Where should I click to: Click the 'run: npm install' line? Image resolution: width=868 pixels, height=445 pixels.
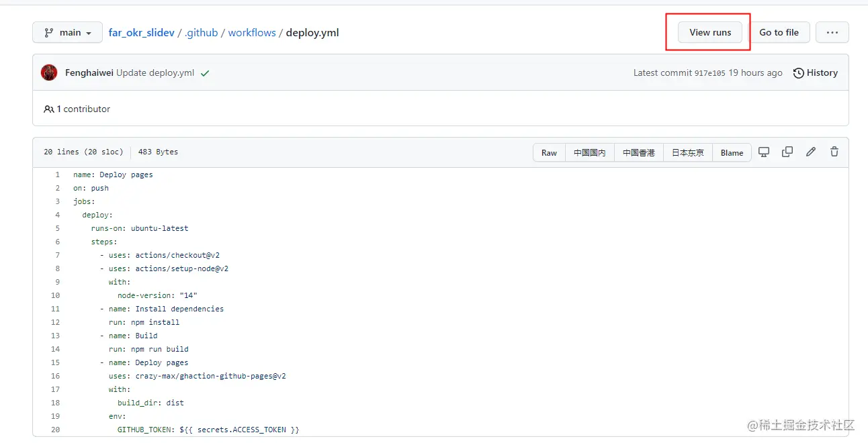point(144,322)
